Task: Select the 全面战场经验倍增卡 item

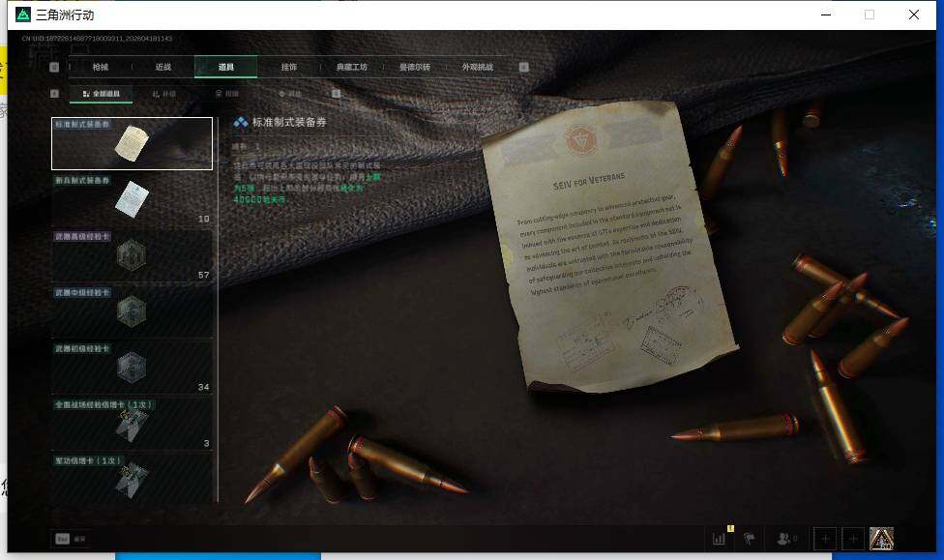Action: click(132, 423)
